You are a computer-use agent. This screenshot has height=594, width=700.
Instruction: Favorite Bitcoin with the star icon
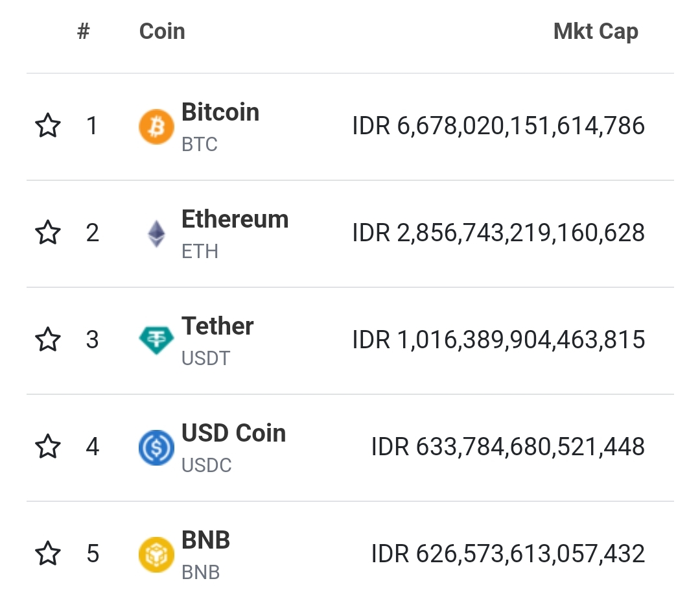click(47, 126)
